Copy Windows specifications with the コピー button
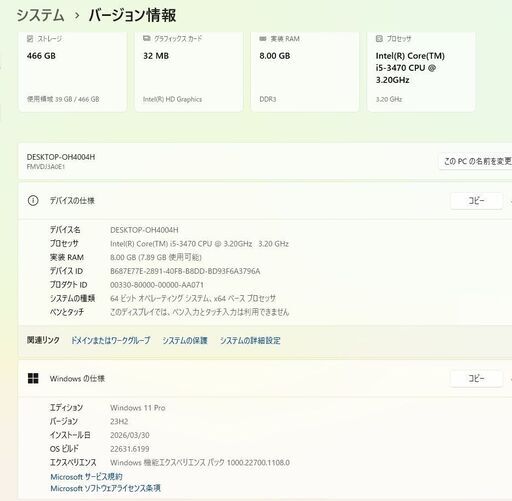Viewport: 512px width, 501px height. click(476, 378)
